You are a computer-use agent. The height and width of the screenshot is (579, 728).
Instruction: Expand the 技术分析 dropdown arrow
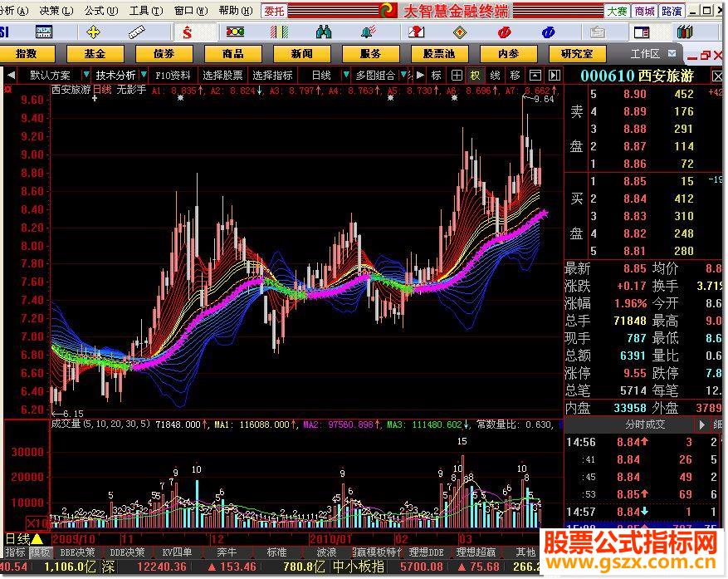tap(144, 75)
